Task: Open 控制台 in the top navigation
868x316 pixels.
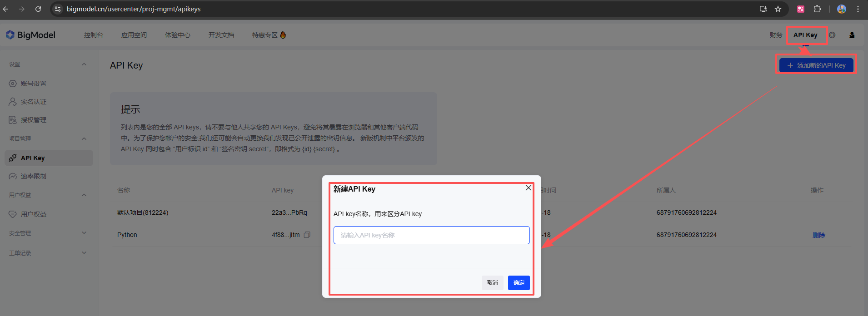Action: (x=94, y=35)
